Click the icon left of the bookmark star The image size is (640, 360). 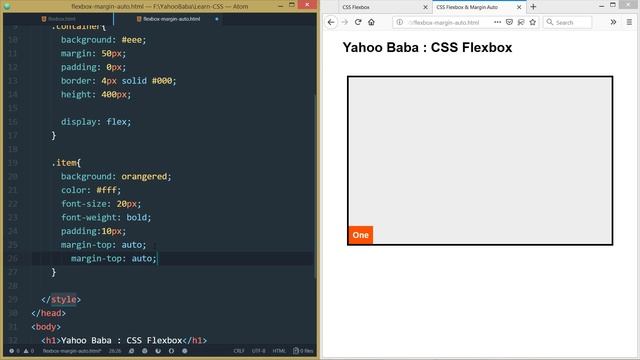click(x=521, y=22)
